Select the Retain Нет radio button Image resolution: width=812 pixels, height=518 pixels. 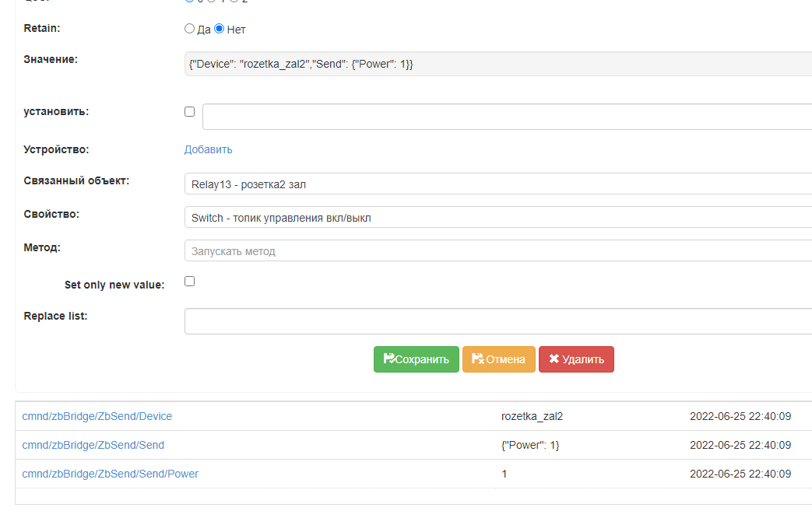tap(219, 29)
